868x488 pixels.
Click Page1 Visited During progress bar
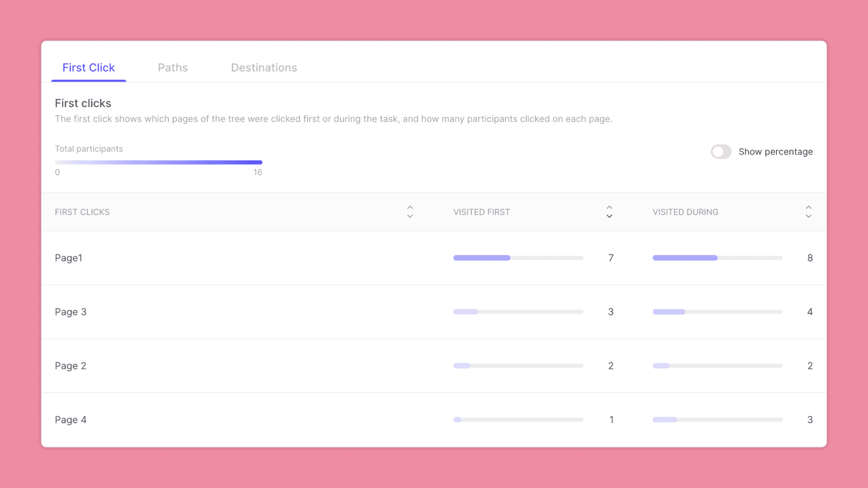[x=717, y=258]
